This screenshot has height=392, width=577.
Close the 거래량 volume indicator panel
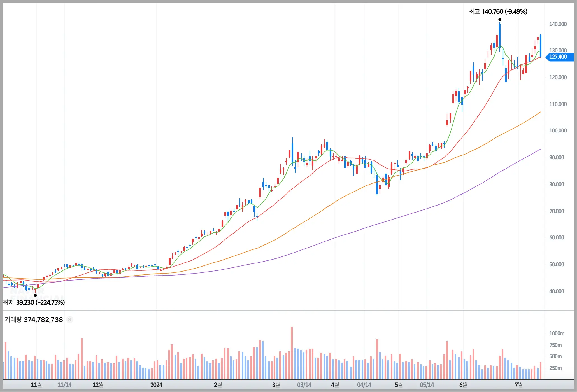(x=70, y=319)
